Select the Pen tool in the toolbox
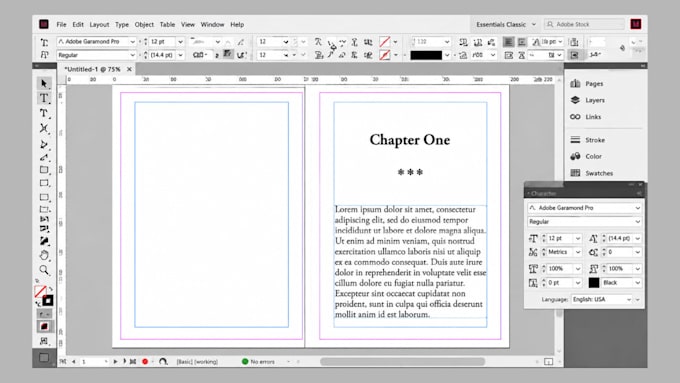The image size is (680, 383). pos(44,144)
